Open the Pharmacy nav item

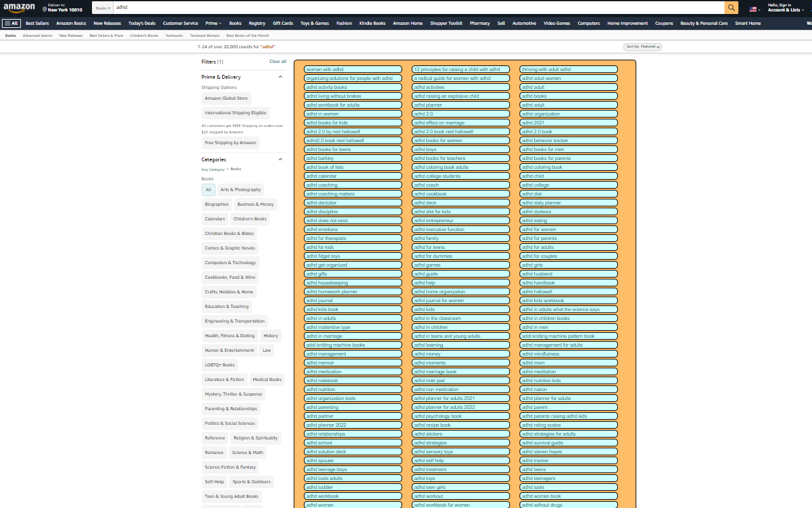[480, 23]
